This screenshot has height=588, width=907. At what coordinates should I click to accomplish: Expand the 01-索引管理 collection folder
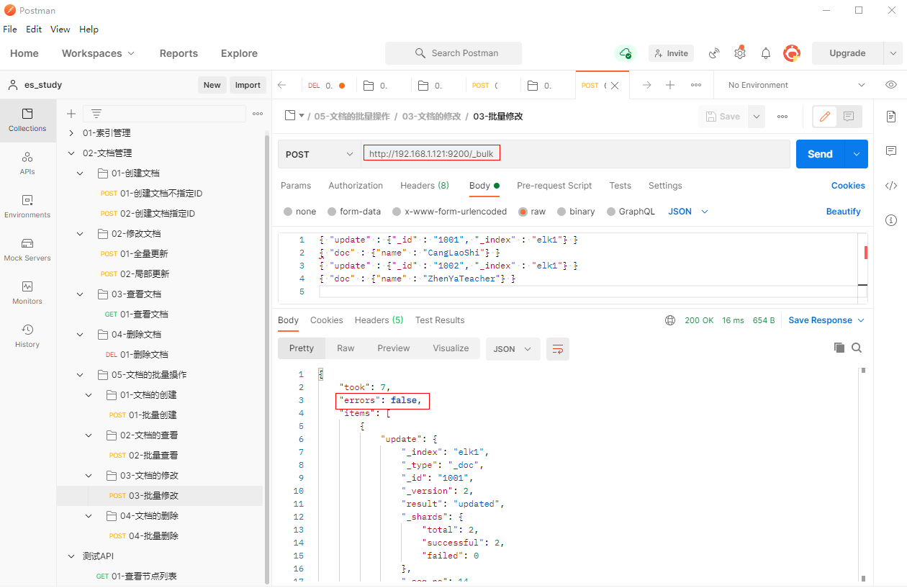pos(71,133)
